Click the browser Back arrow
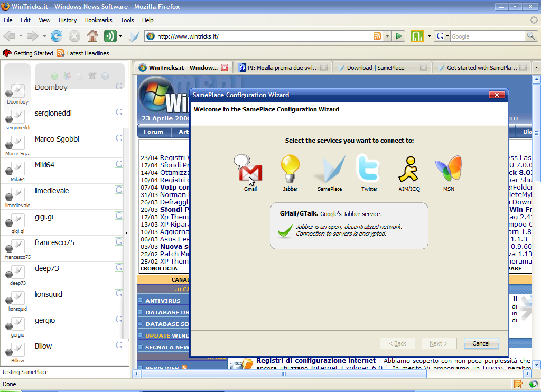The width and height of the screenshot is (541, 392). pos(10,36)
